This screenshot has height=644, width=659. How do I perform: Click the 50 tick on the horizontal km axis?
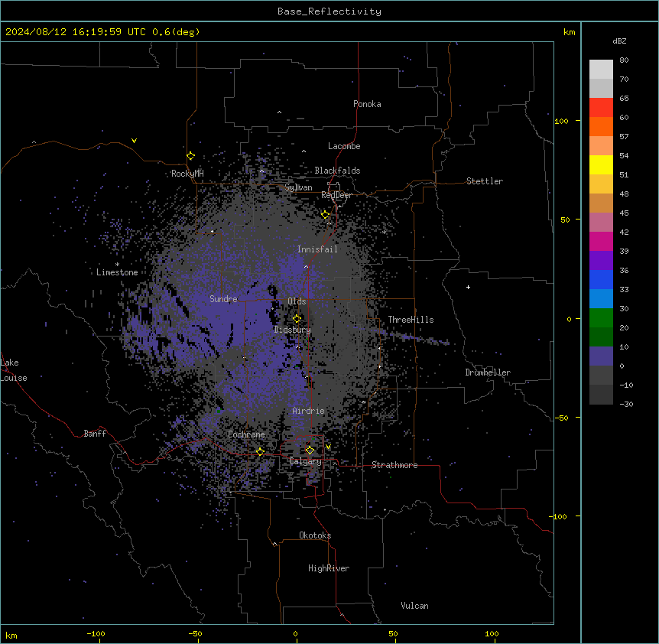point(393,633)
